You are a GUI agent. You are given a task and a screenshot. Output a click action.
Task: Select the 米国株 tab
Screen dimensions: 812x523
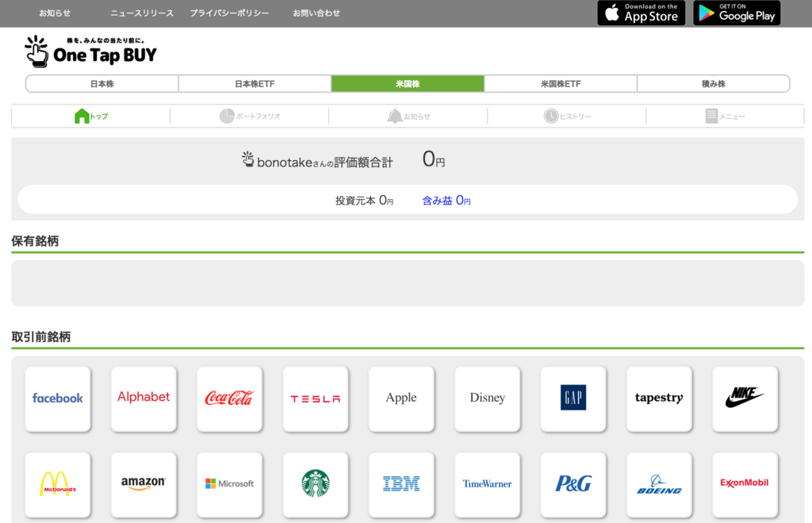point(408,84)
